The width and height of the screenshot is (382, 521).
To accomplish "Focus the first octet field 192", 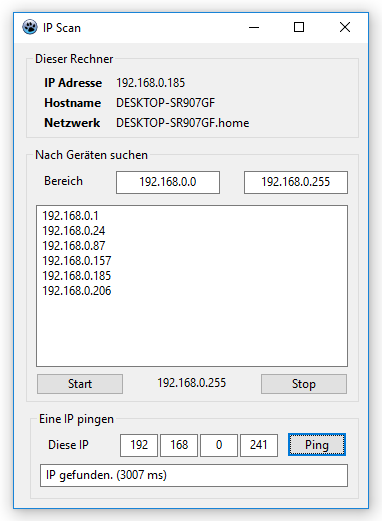I will coord(139,445).
